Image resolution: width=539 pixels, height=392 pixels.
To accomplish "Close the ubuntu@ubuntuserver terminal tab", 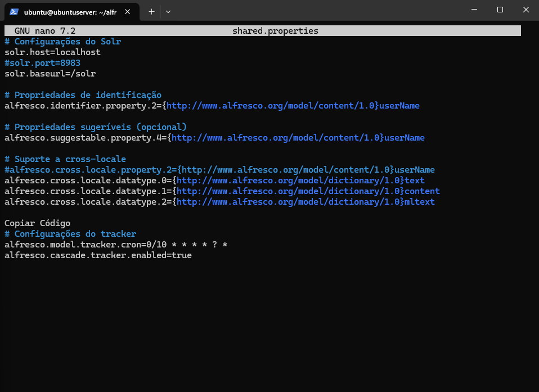I will pyautogui.click(x=131, y=12).
